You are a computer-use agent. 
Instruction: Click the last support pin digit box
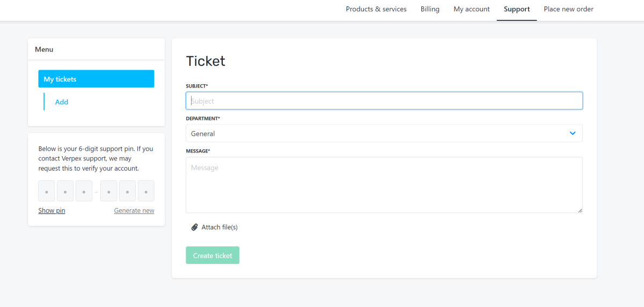pos(146,191)
